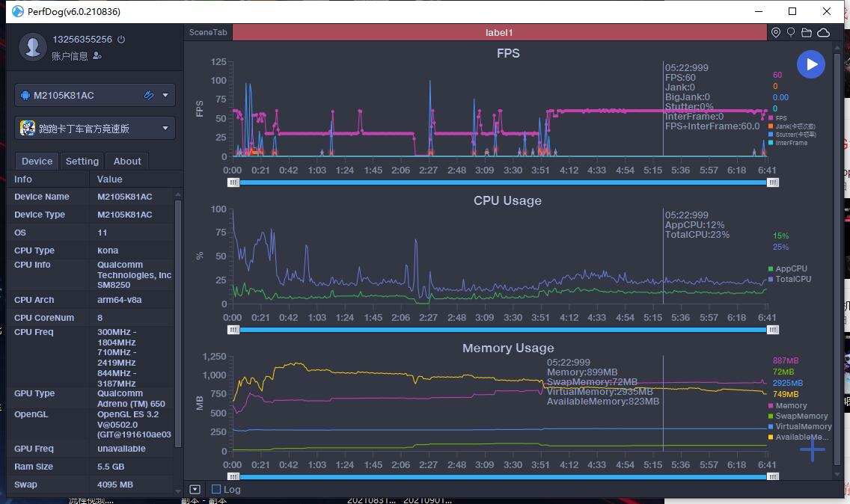Expand the bottom-left panel arrow beside Log
This screenshot has width=850, height=504.
(195, 489)
